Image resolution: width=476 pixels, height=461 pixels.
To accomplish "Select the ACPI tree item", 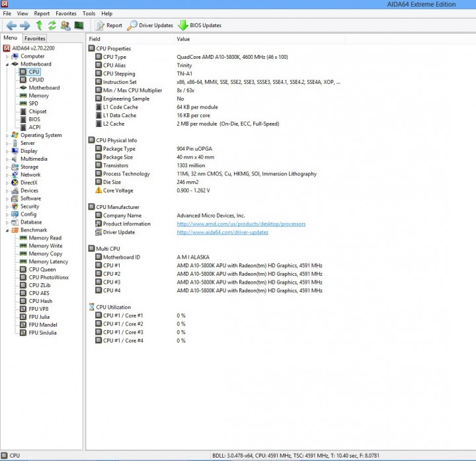I will [30, 127].
